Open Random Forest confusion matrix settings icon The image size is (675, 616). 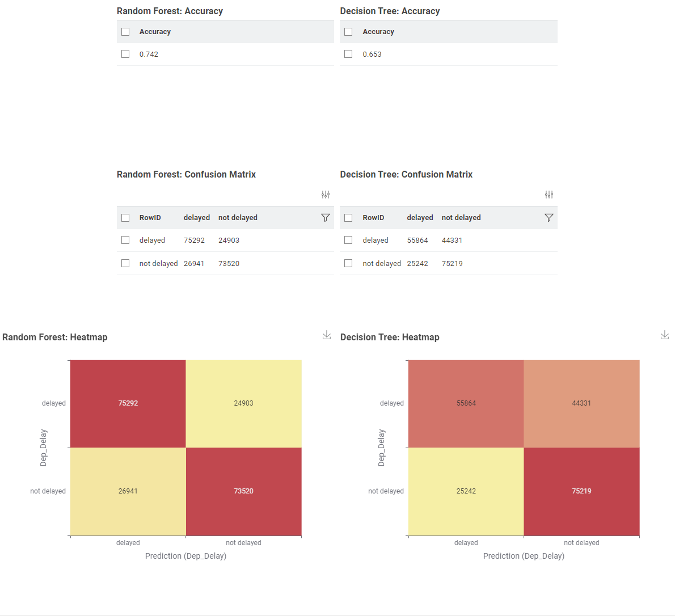326,195
